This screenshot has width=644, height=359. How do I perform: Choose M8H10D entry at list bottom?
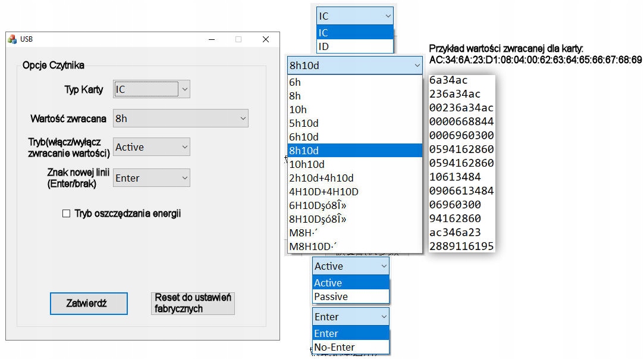(354, 246)
